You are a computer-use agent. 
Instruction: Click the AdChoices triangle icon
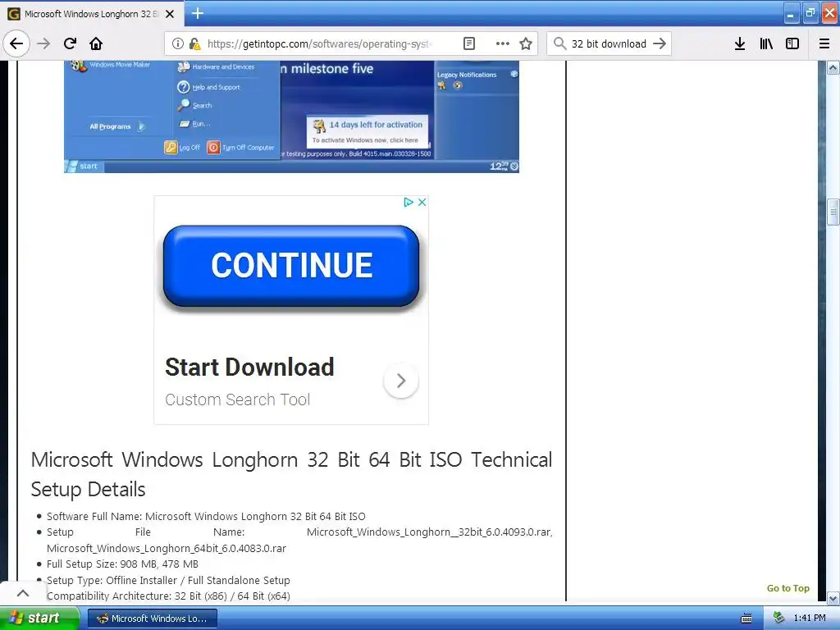pyautogui.click(x=409, y=202)
